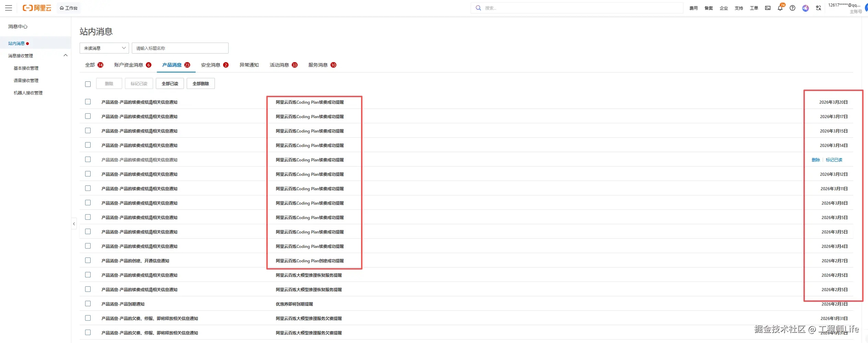The width and height of the screenshot is (868, 343).
Task: Switch language with the translate icon
Action: tap(819, 8)
